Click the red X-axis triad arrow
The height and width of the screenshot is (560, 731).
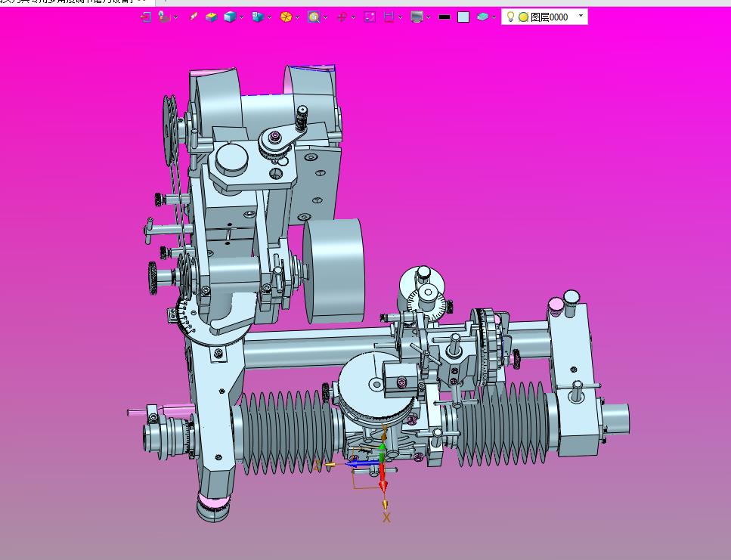click(383, 478)
